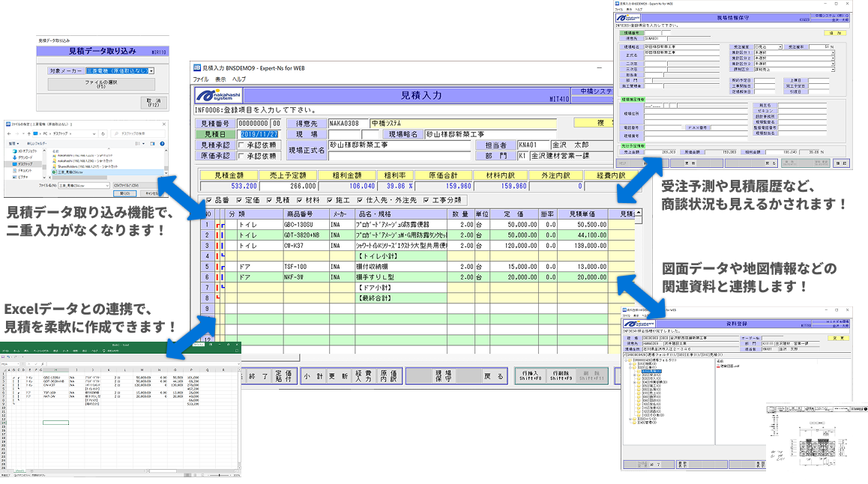Screen dimensions: 868x484
Task: Open the 整理 dropdown in file dialog
Action: [13, 142]
